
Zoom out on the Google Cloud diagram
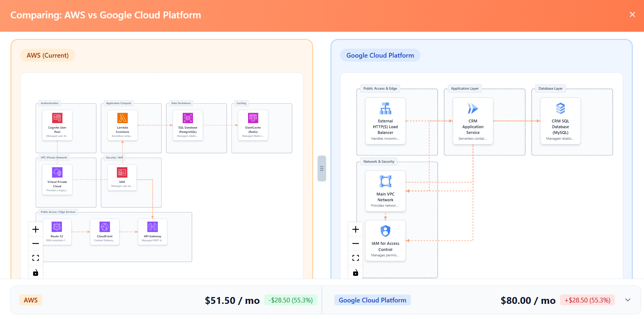point(356,244)
